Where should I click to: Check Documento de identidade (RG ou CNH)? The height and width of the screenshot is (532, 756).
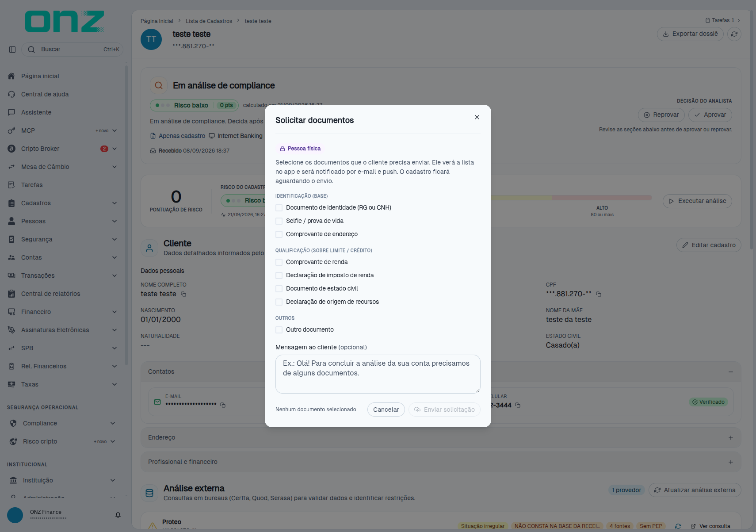click(x=279, y=208)
